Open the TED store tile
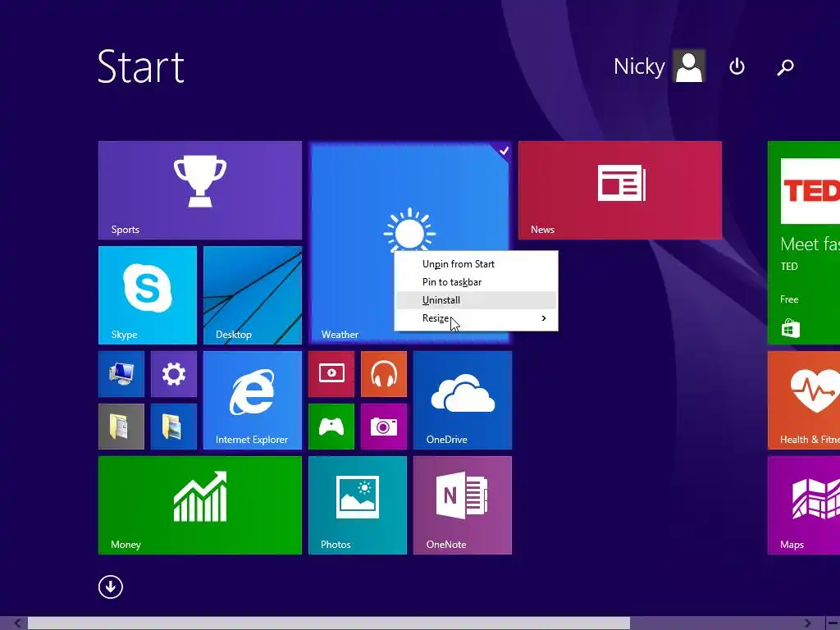 pyautogui.click(x=804, y=243)
